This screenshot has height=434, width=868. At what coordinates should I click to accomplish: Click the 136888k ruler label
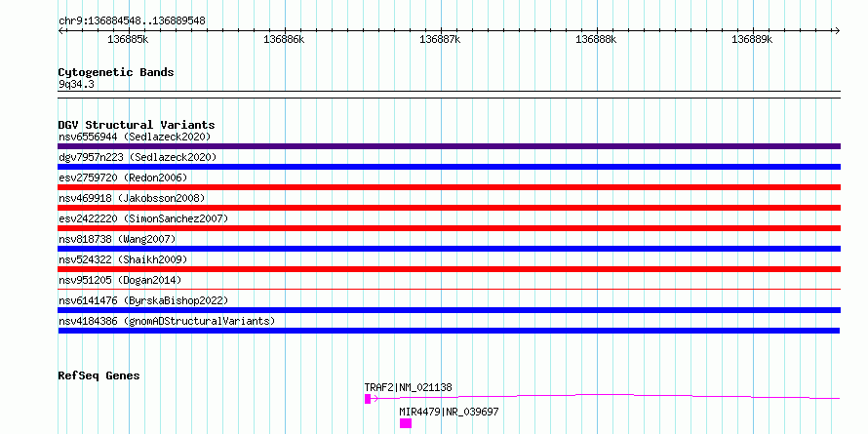click(x=596, y=40)
